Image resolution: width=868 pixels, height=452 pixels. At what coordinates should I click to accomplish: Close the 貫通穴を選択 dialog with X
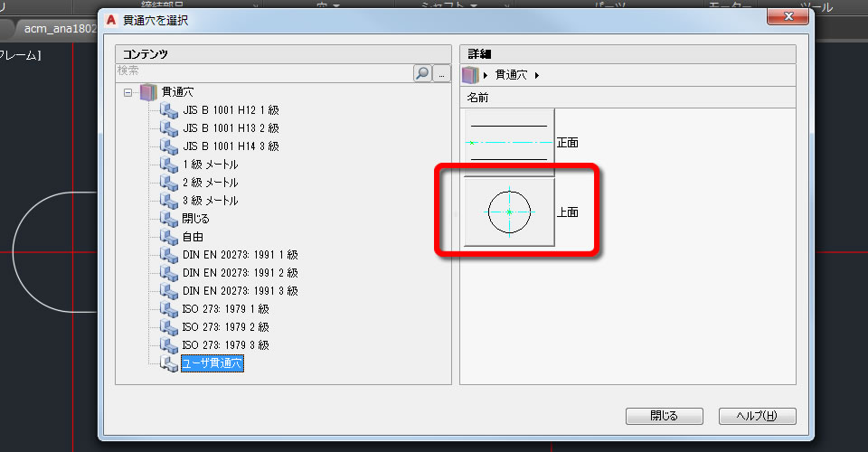click(788, 16)
